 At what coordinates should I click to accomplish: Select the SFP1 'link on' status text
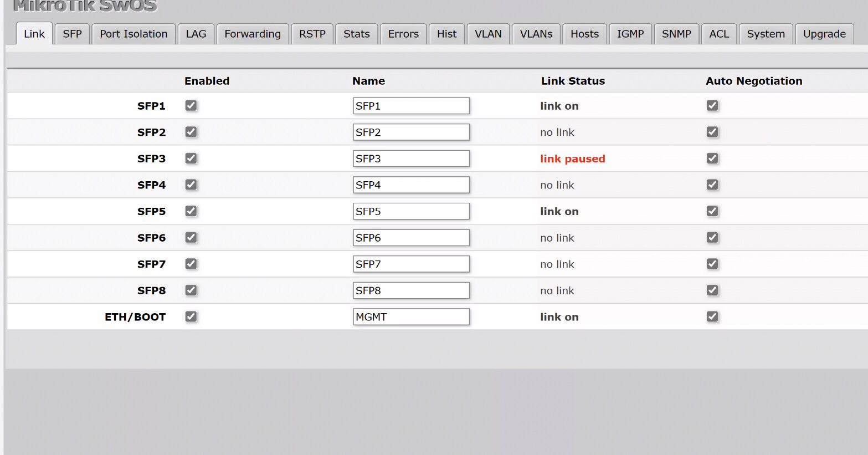(x=559, y=106)
